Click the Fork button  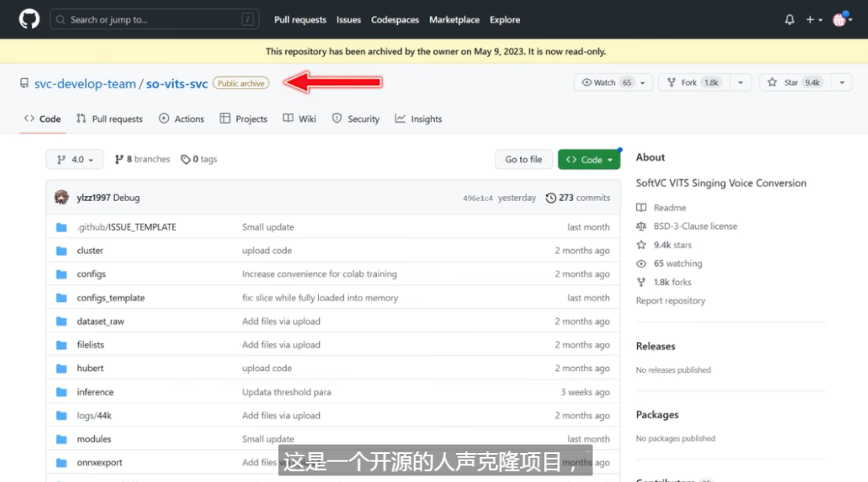694,83
